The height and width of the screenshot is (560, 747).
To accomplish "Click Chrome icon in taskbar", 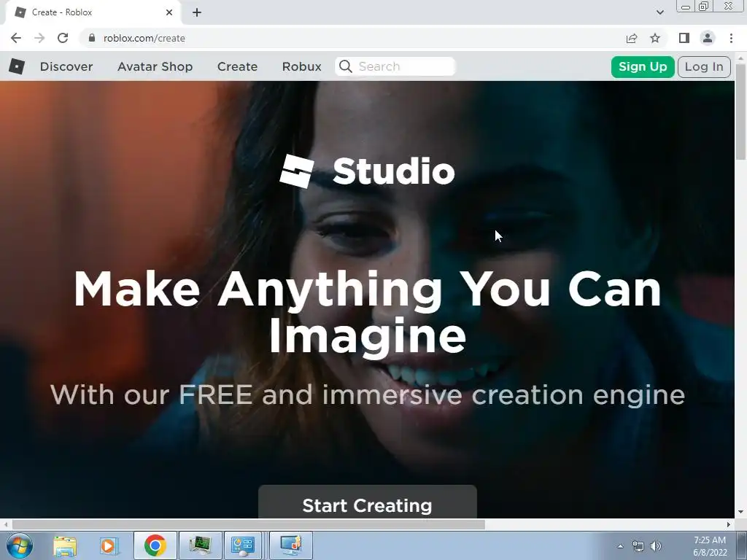I will [155, 545].
